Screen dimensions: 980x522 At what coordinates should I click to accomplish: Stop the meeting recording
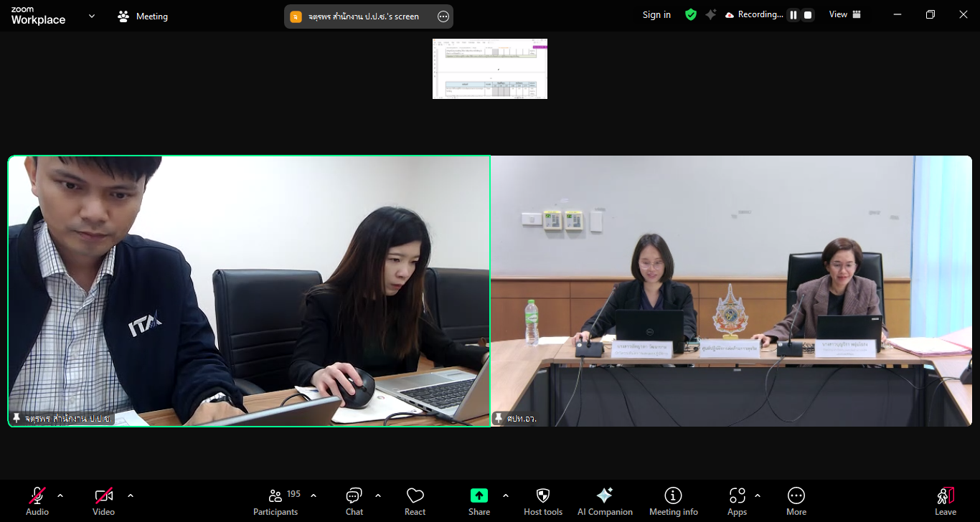808,15
